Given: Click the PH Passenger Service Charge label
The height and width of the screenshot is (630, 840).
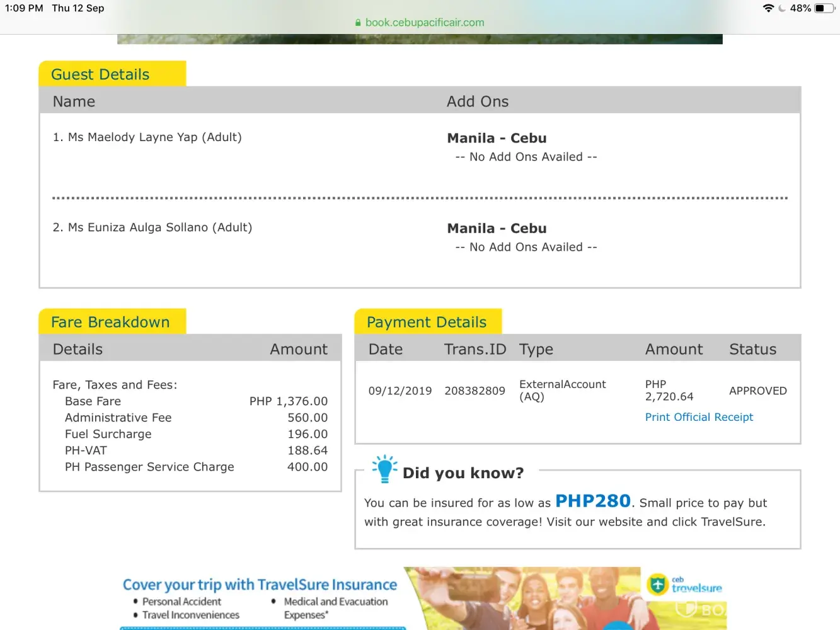Looking at the screenshot, I should [x=149, y=467].
